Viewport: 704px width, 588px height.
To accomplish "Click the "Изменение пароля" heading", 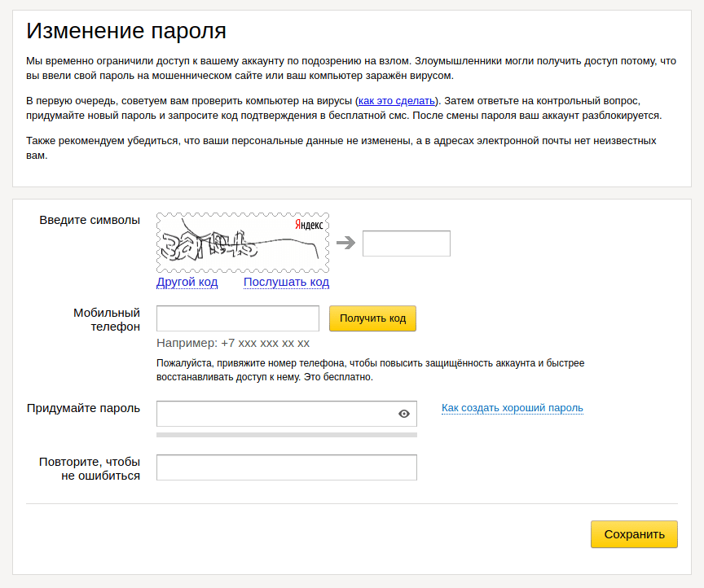I will coord(126,31).
